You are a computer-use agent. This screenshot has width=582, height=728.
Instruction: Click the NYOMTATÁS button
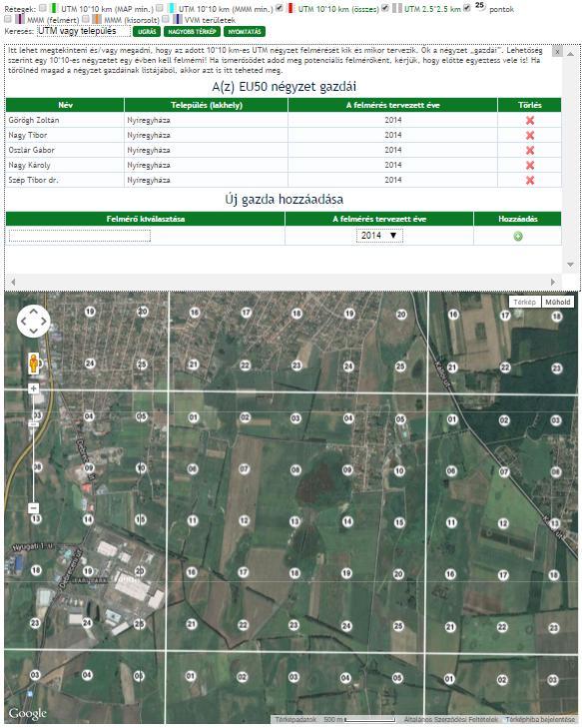coord(245,32)
